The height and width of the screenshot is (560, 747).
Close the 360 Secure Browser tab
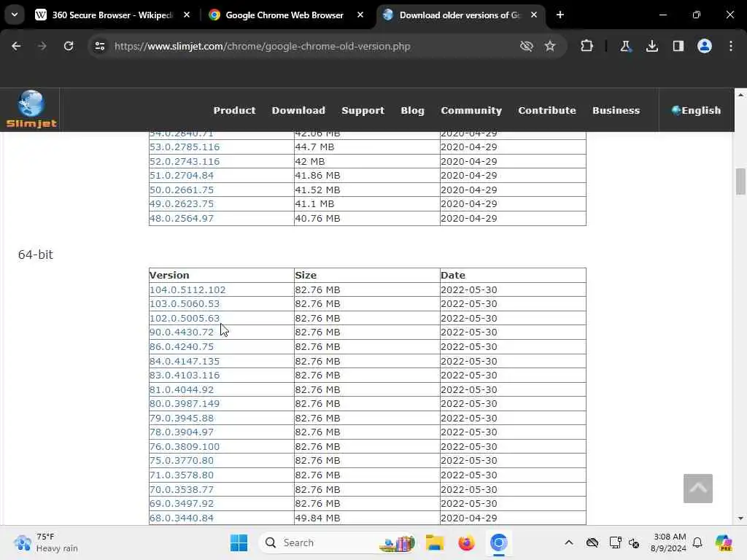[187, 15]
